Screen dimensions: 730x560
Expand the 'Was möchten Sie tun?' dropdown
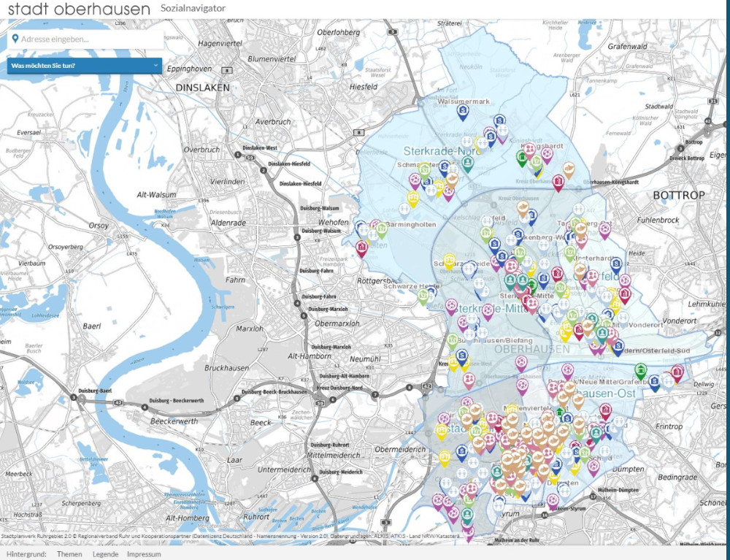click(80, 66)
